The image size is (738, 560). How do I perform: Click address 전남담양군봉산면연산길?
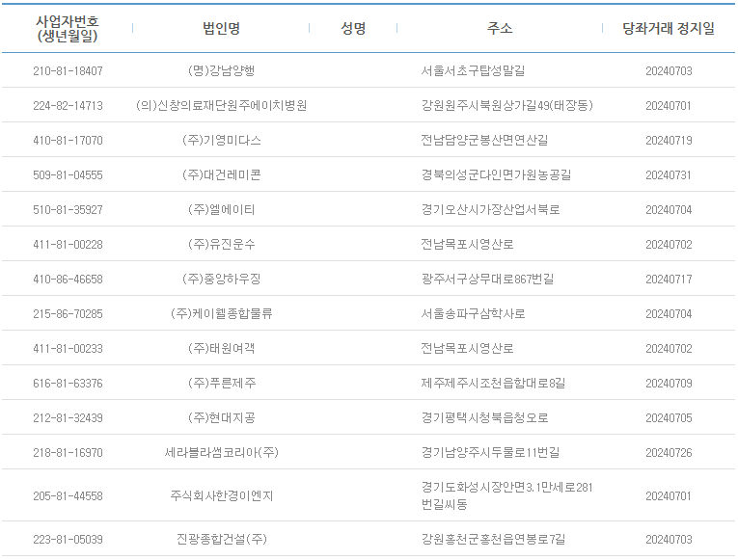coord(484,141)
